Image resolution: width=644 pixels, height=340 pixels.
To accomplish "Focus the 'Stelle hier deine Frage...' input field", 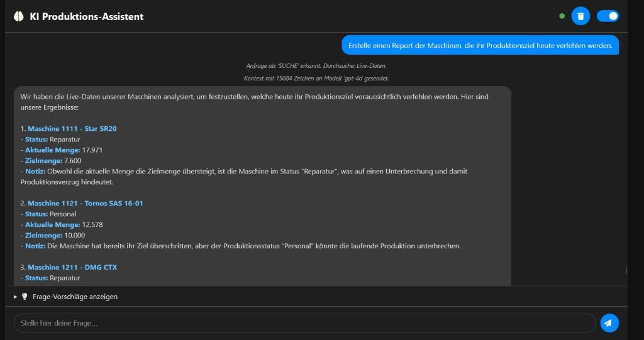I will pyautogui.click(x=304, y=323).
